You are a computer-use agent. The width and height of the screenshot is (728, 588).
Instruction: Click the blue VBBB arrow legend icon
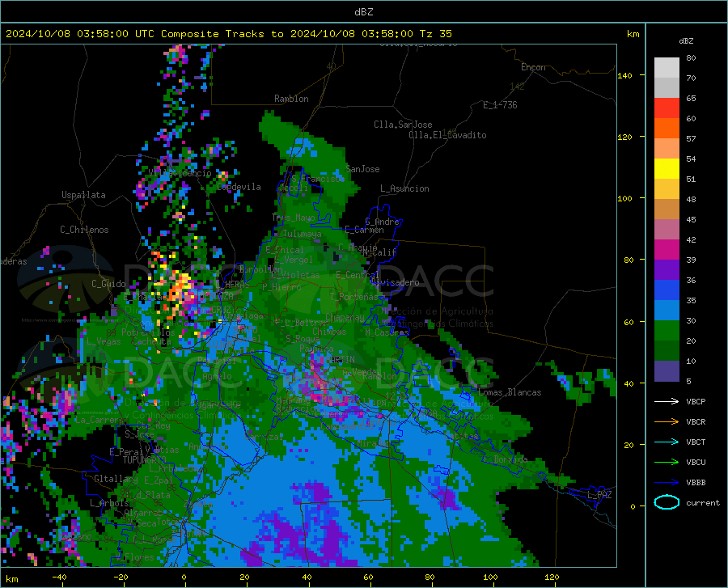pyautogui.click(x=667, y=482)
